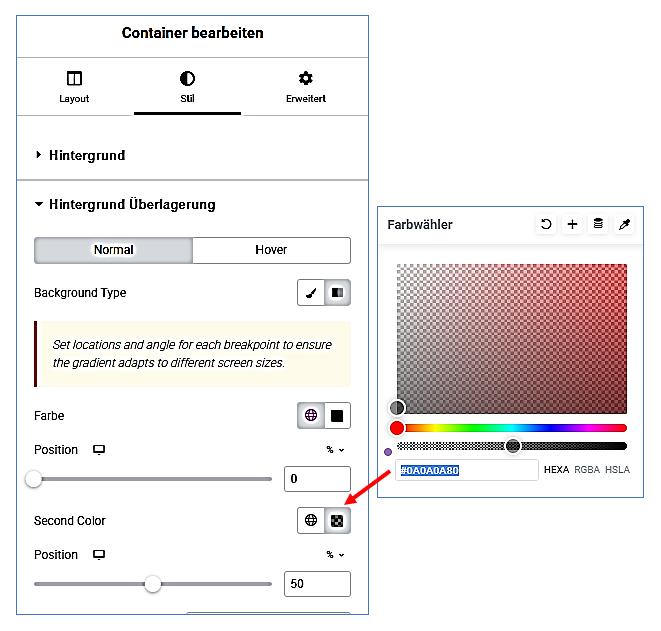Reset color with the undo arrow in Farbwähler
This screenshot has height=631, width=661.
pyautogui.click(x=546, y=225)
